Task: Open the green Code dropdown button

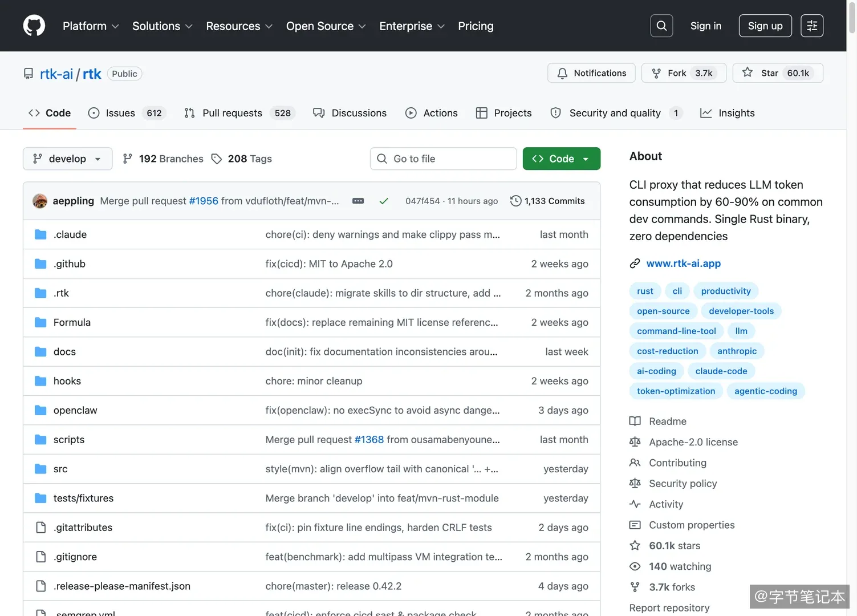Action: (x=561, y=159)
